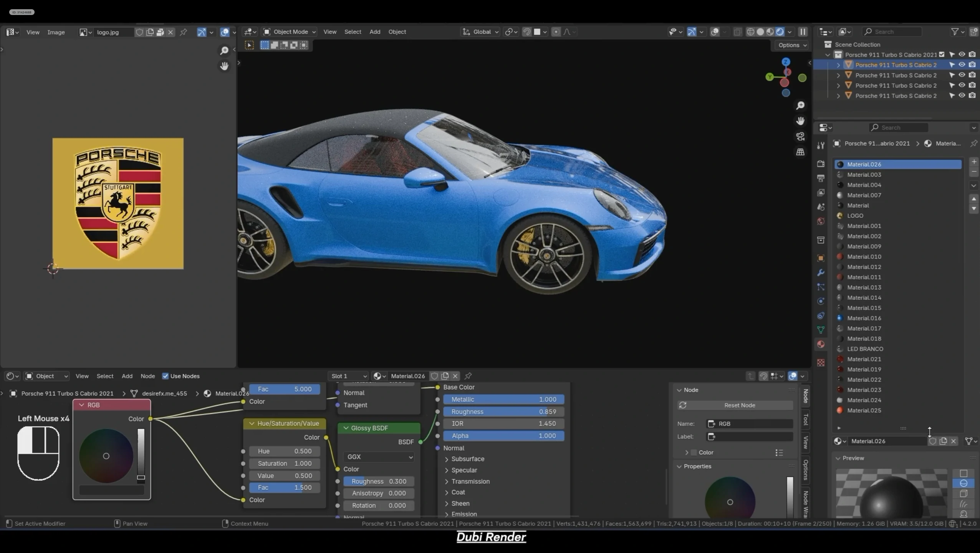Click desirefx.me_455 breadcrumb in node editor
The image size is (980, 553).
click(164, 393)
